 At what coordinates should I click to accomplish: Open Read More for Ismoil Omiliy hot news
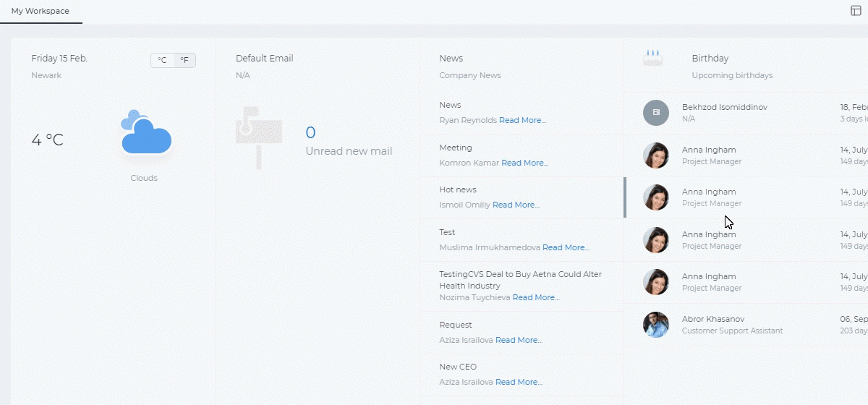(x=516, y=205)
